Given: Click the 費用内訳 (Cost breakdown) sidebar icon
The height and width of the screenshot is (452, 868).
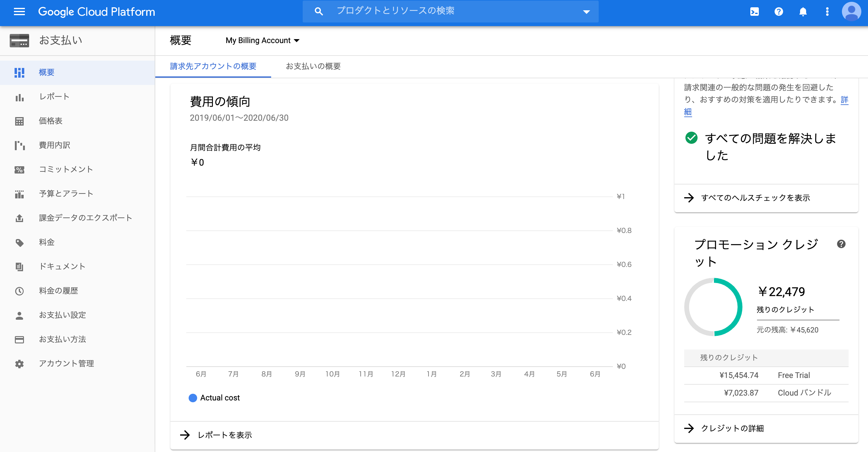Looking at the screenshot, I should click(19, 145).
